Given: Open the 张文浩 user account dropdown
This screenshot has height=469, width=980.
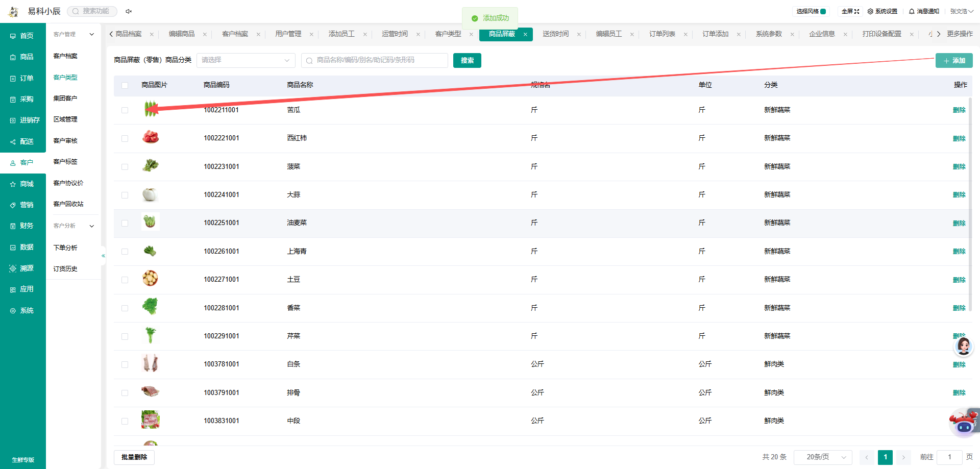Looking at the screenshot, I should pyautogui.click(x=962, y=11).
